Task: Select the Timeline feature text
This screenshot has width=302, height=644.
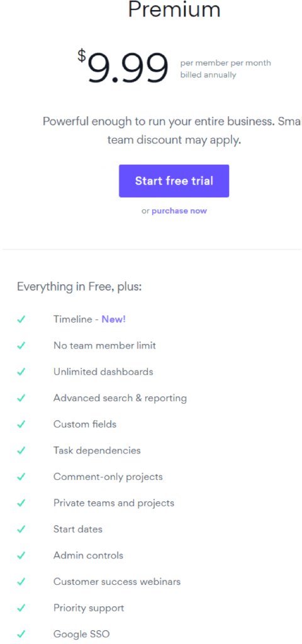Action: [x=73, y=319]
